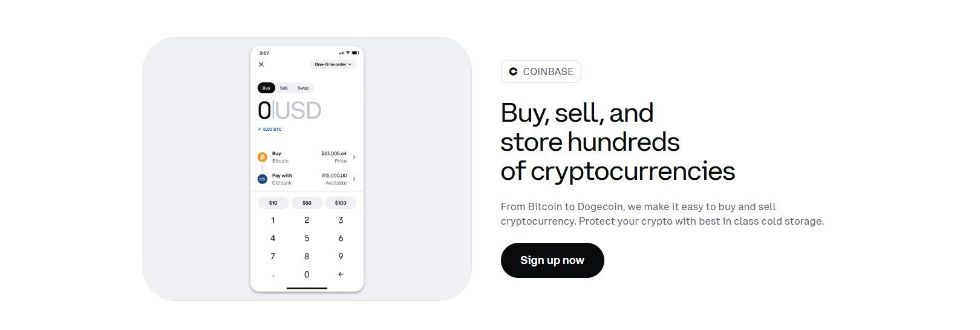The height and width of the screenshot is (330, 980).
Task: Switch to the Swap tab
Action: pos(303,88)
